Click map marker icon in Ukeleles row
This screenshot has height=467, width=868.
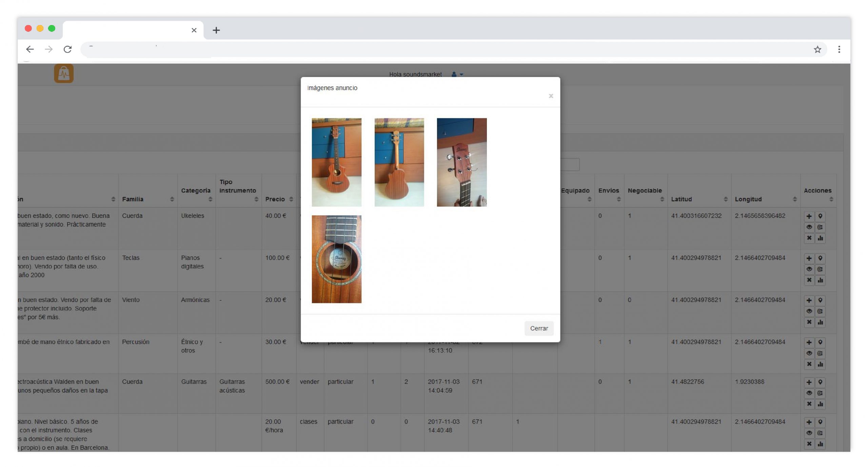click(x=820, y=216)
